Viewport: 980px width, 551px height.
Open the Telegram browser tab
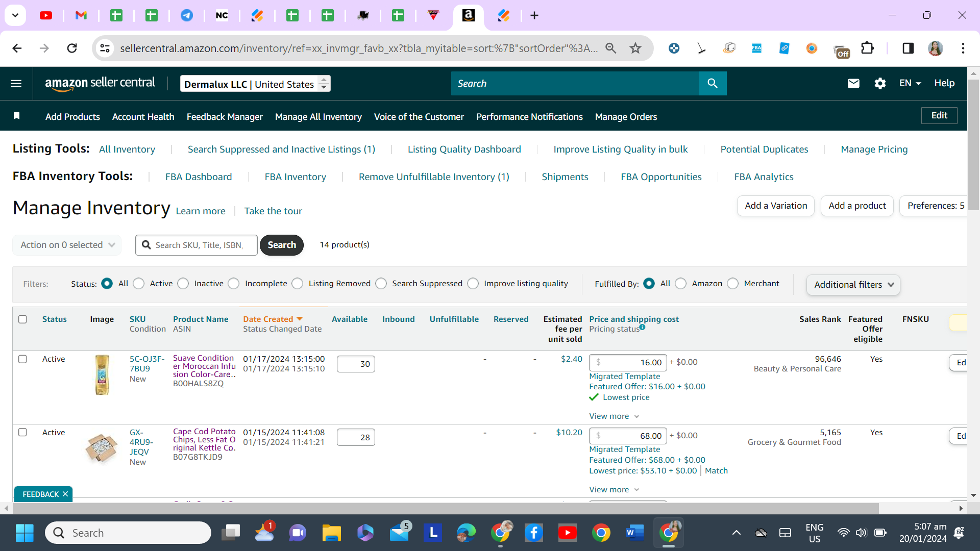click(x=187, y=15)
